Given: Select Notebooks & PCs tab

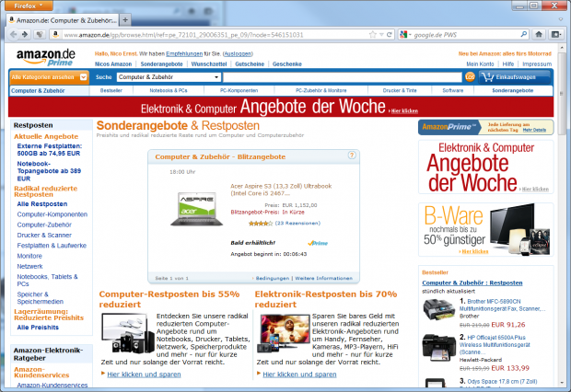Looking at the screenshot, I should coord(169,90).
